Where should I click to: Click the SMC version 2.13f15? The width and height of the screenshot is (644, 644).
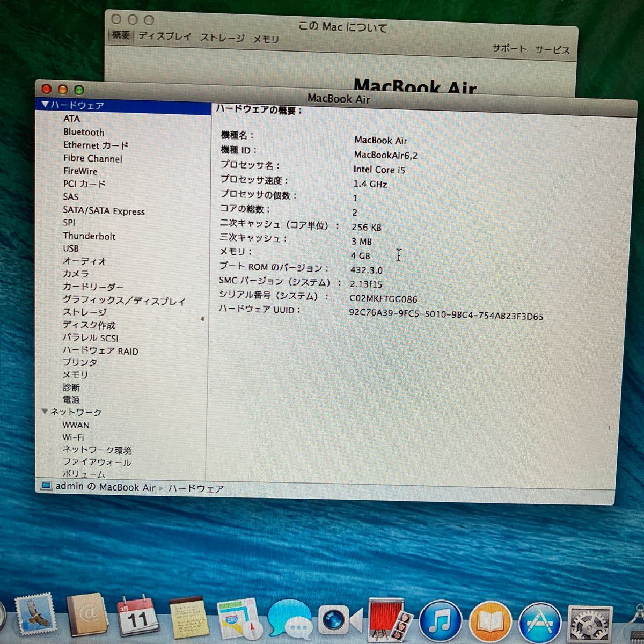pyautogui.click(x=366, y=284)
